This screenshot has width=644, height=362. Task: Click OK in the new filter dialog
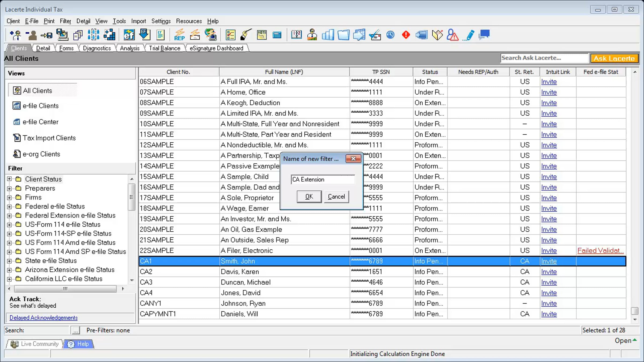[x=309, y=197]
